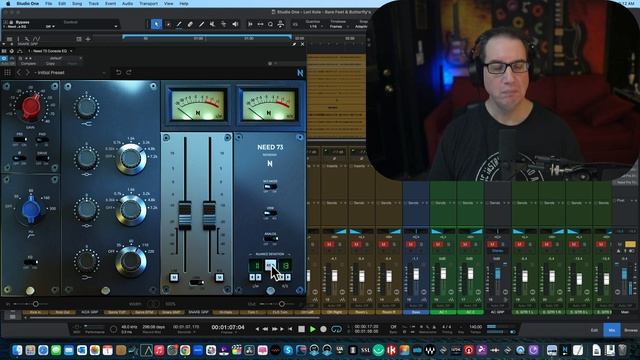640x360 pixels.
Task: Click the plugin undo arrow
Action: coord(118,72)
